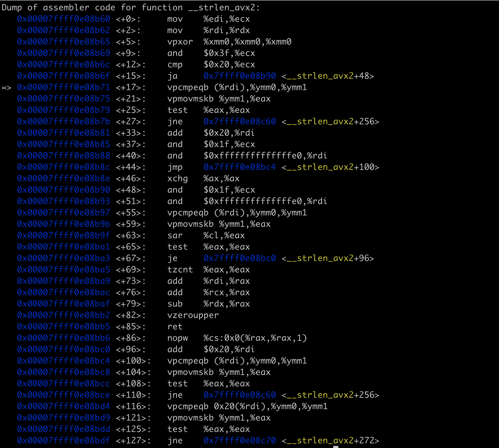Click the address 0x00007ffff0e08bdf at offset +127
499x448 pixels.
(x=63, y=440)
